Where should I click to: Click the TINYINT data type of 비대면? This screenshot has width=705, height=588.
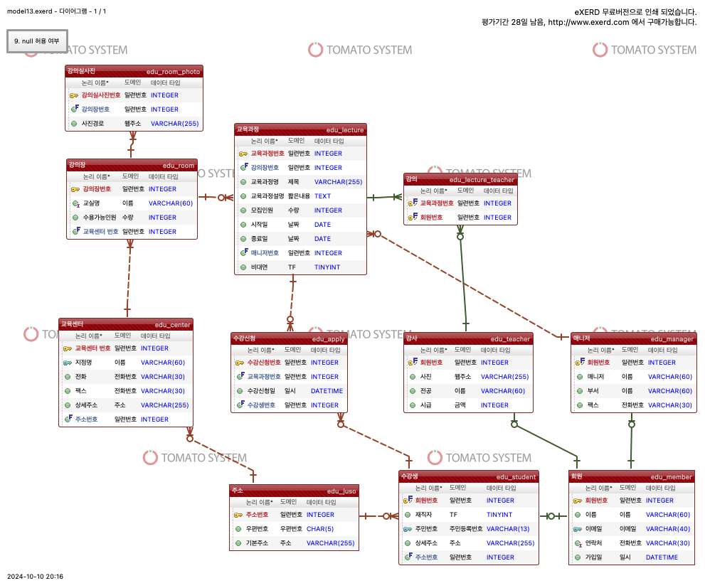point(327,267)
